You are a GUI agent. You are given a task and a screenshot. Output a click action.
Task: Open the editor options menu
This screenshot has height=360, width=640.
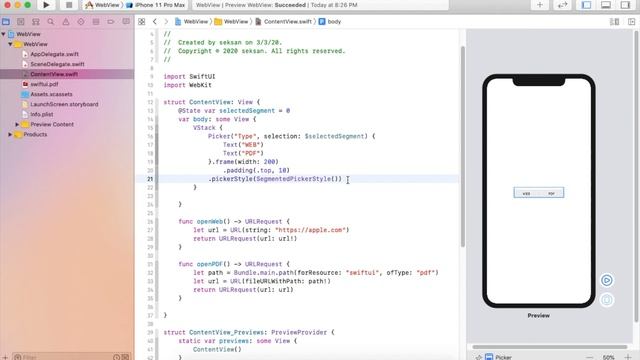[x=614, y=22]
